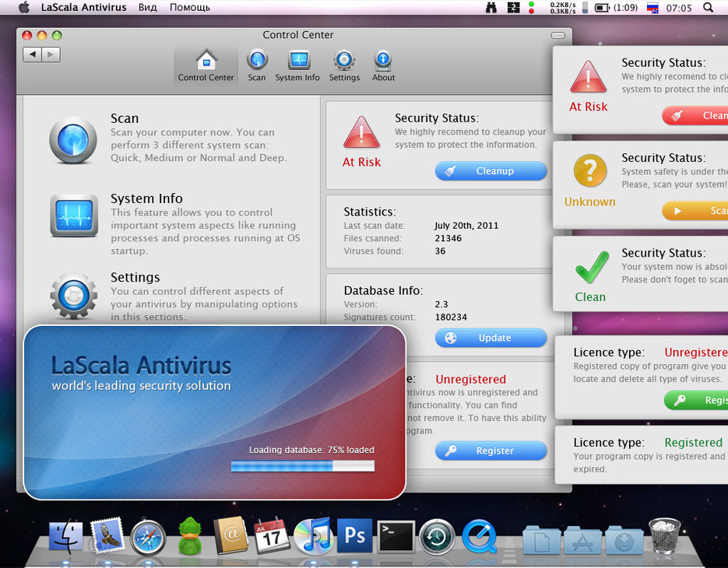Open iCal calendar in the Dock
This screenshot has width=728, height=568.
272,535
